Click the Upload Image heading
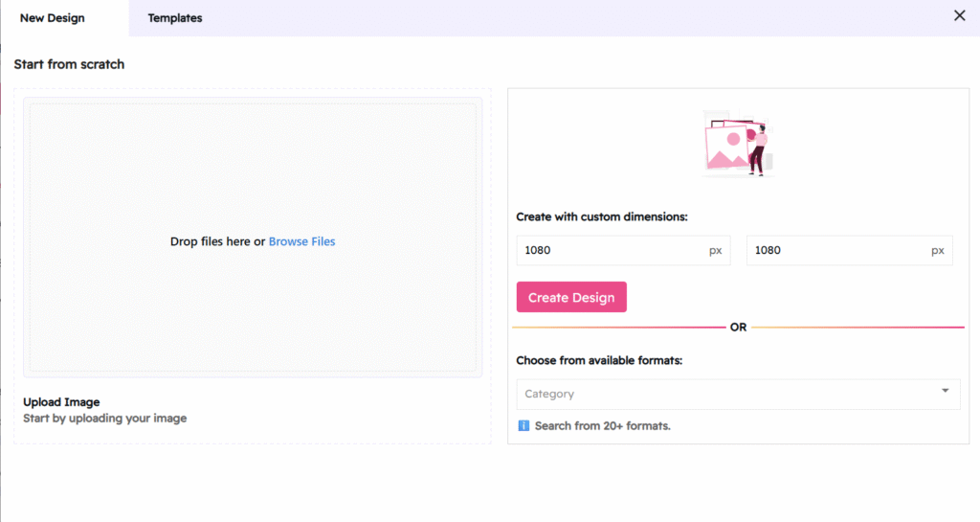The width and height of the screenshot is (980, 522). point(61,402)
